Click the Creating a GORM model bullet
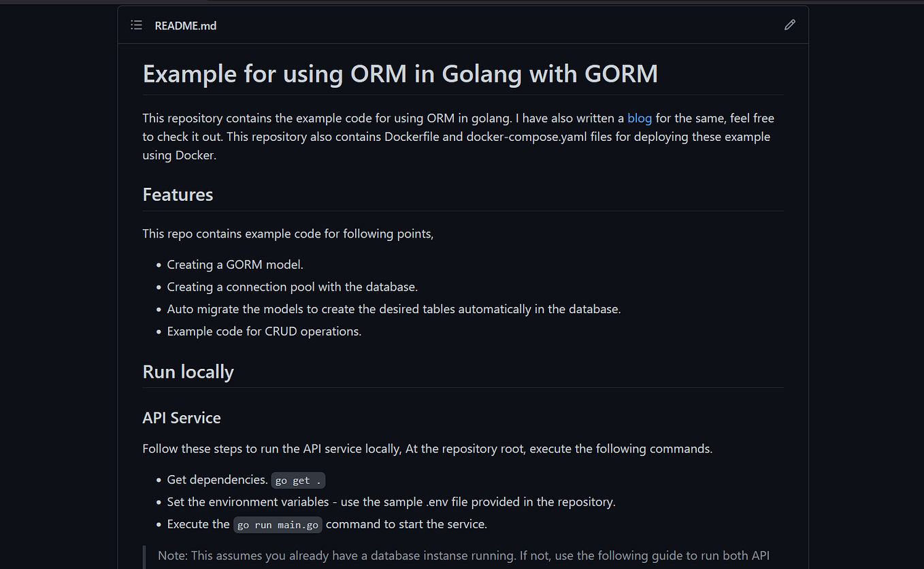924x569 pixels. pyautogui.click(x=234, y=264)
